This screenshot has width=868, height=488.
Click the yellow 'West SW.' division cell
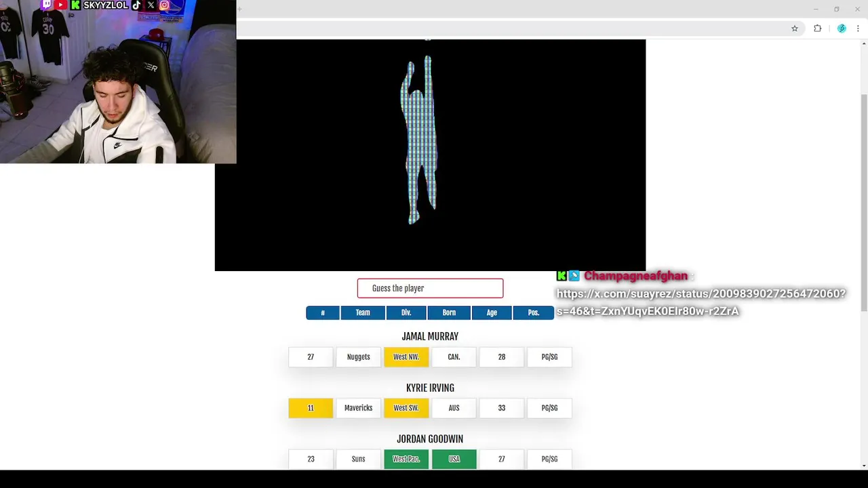[406, 408]
